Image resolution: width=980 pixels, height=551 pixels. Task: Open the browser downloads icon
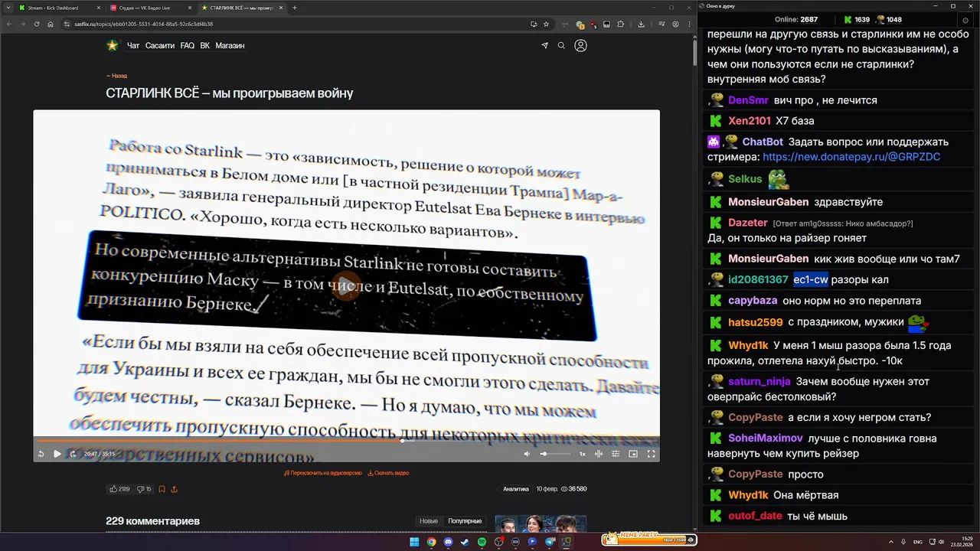click(x=641, y=24)
